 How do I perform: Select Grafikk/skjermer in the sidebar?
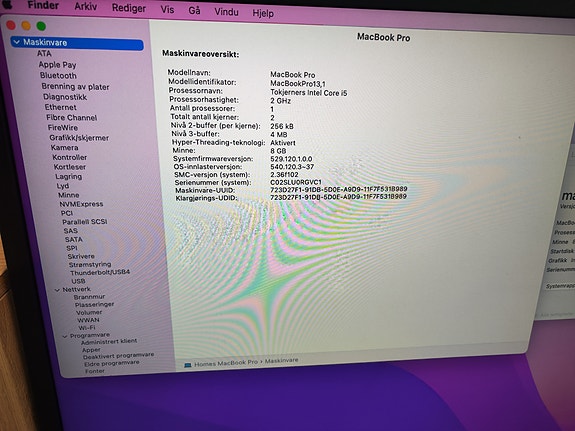(x=79, y=138)
